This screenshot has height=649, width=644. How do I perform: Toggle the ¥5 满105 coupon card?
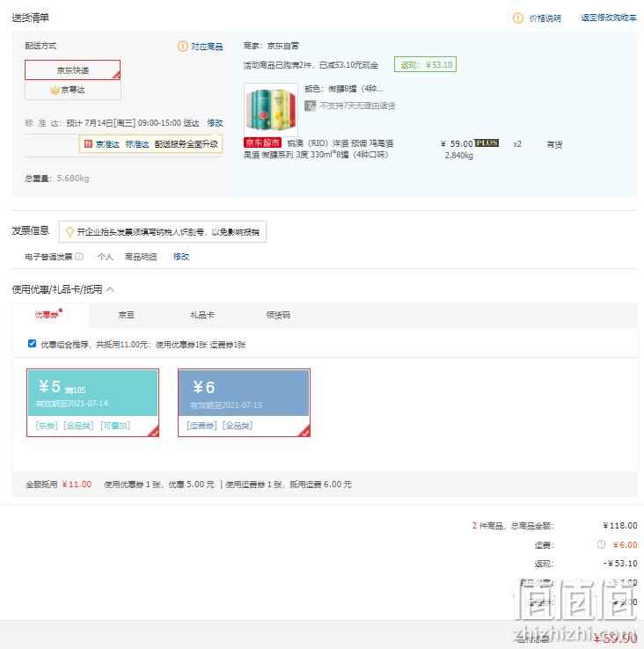click(x=92, y=403)
